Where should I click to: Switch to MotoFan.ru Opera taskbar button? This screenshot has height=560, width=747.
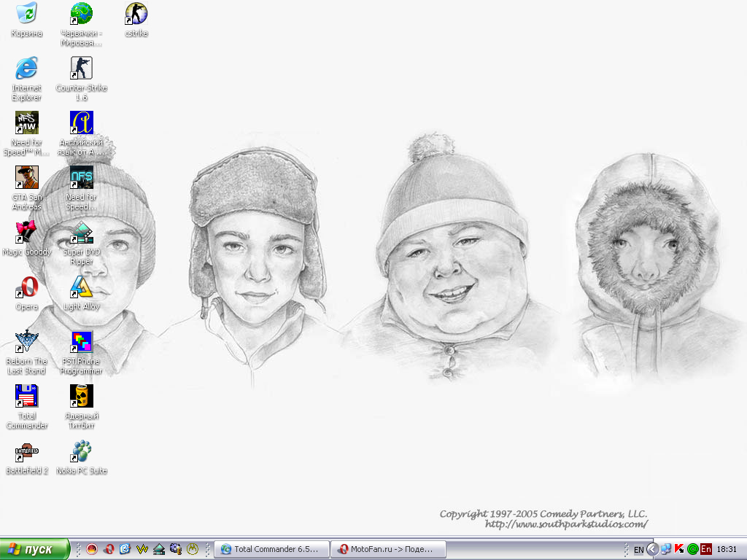coord(388,549)
